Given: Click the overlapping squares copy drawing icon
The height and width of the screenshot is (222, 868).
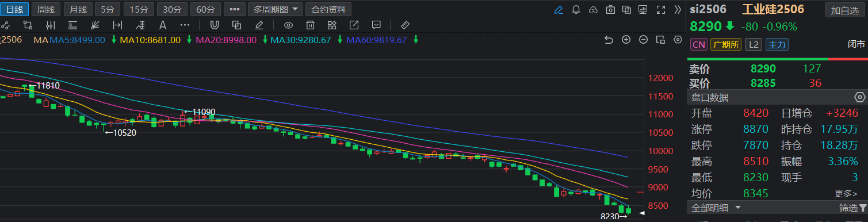Looking at the screenshot, I should point(236,25).
